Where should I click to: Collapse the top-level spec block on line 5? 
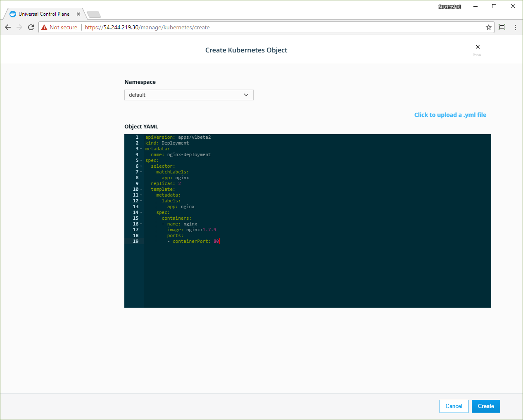pyautogui.click(x=141, y=161)
